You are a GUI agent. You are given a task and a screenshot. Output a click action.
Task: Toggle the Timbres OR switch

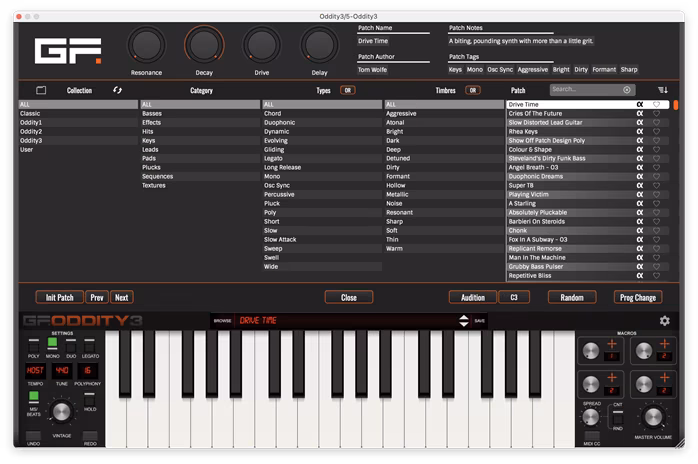coord(472,90)
